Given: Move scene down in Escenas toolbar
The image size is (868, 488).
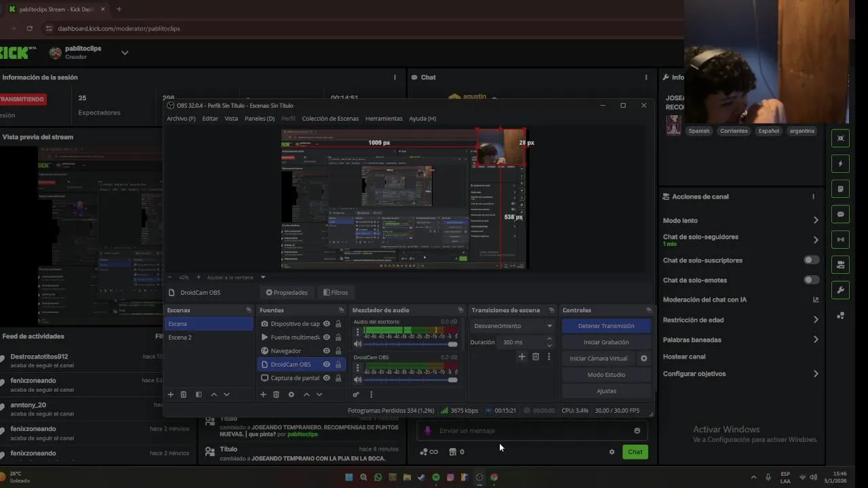Looking at the screenshot, I should coord(226,394).
